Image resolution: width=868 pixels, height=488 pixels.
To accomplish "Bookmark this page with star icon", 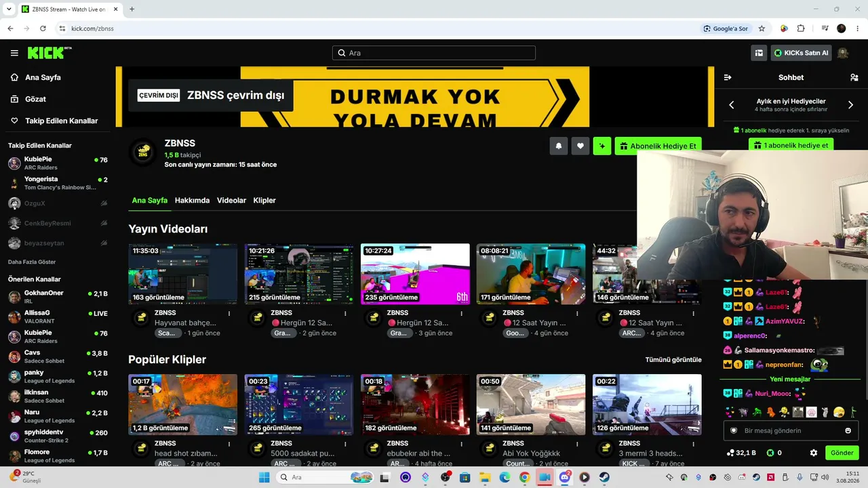I will point(762,28).
